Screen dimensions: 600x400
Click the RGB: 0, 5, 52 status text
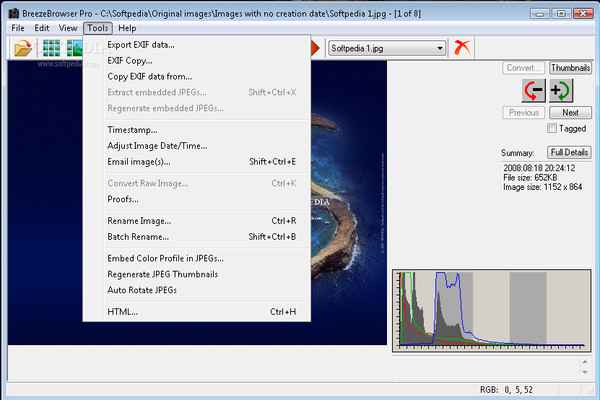pos(506,390)
